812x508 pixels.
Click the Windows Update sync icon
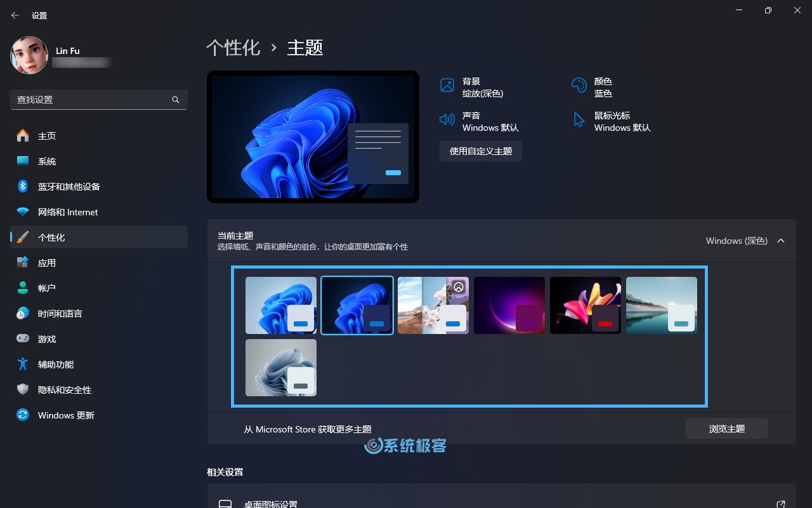23,415
